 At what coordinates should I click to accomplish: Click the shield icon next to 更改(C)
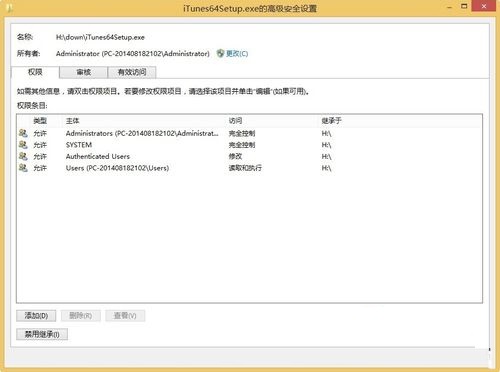coord(220,53)
